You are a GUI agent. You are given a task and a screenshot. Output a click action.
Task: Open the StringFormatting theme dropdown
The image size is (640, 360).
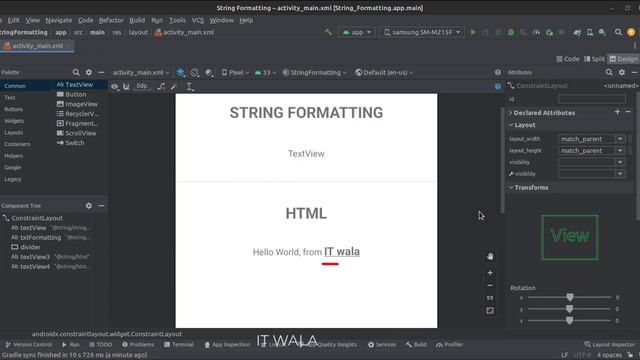pos(314,73)
